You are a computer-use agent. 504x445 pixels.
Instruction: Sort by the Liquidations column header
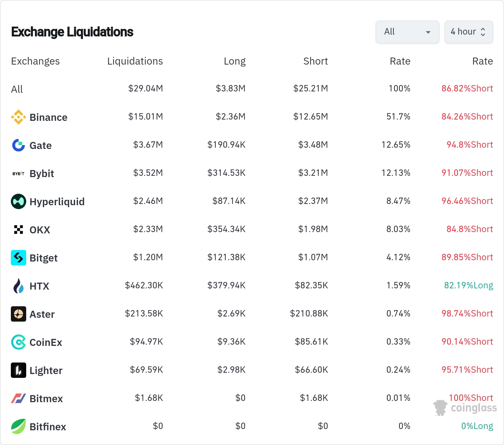tap(135, 61)
